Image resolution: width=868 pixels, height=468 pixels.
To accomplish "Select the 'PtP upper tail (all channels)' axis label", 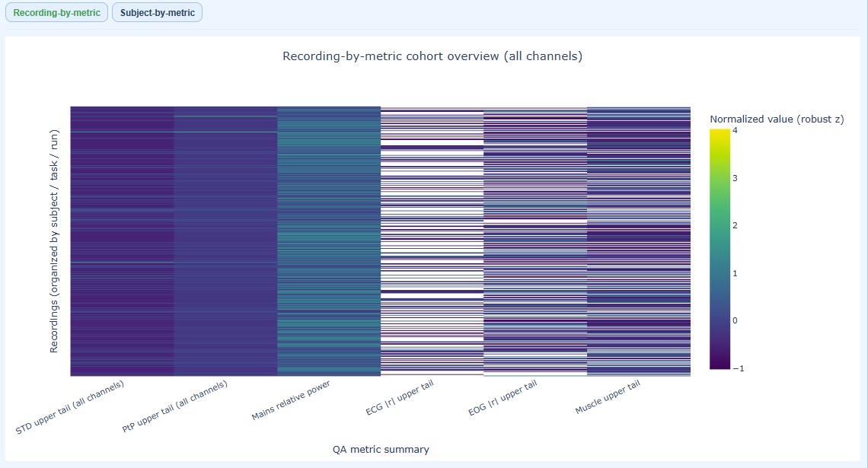I will pyautogui.click(x=176, y=407).
